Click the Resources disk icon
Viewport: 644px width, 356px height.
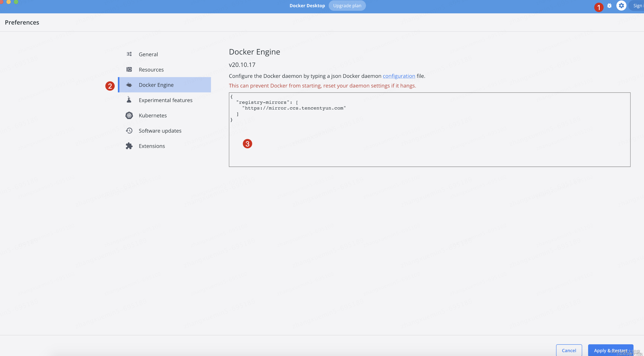click(x=129, y=69)
